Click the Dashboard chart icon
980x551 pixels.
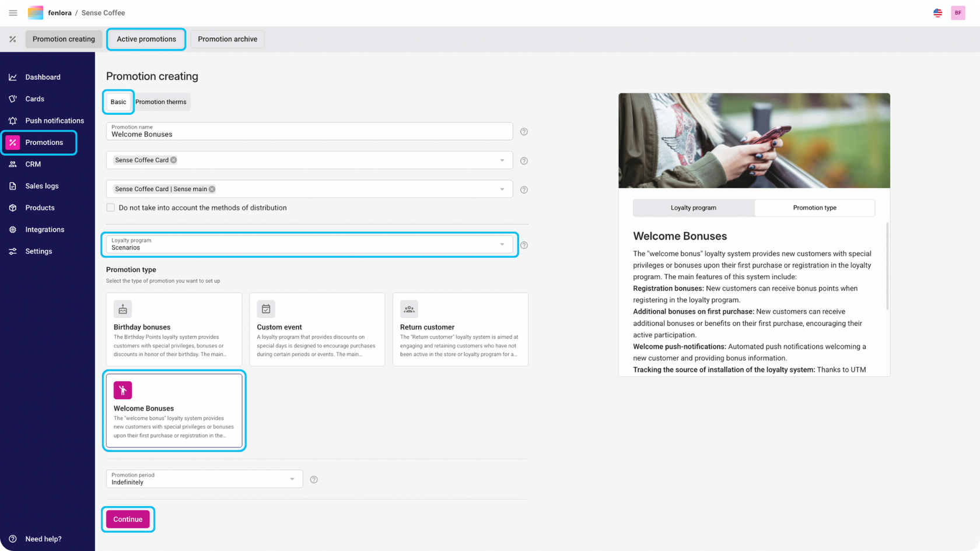(13, 77)
